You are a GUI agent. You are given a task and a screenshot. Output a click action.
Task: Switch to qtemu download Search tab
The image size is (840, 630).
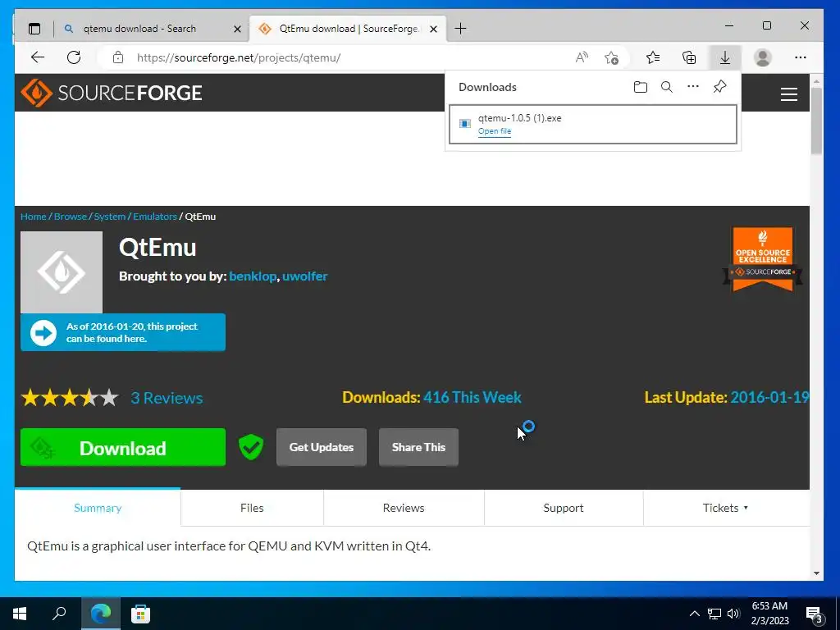151,29
